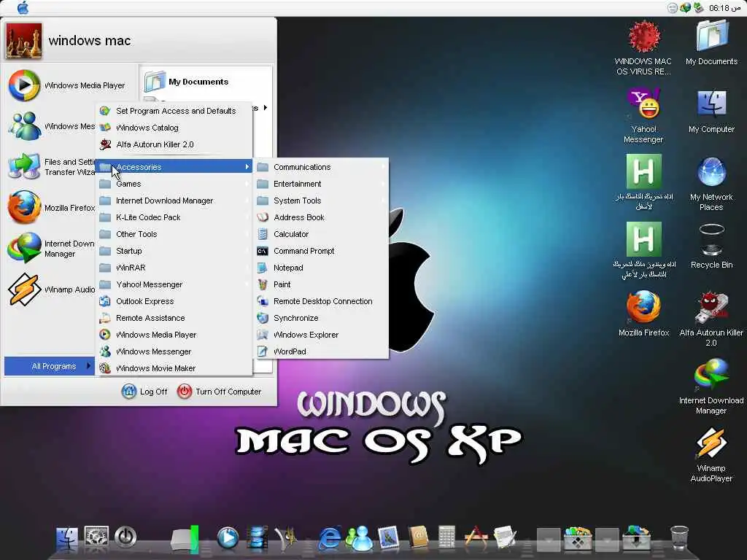
Task: Select My Network Places desktop icon
Action: [x=711, y=184]
